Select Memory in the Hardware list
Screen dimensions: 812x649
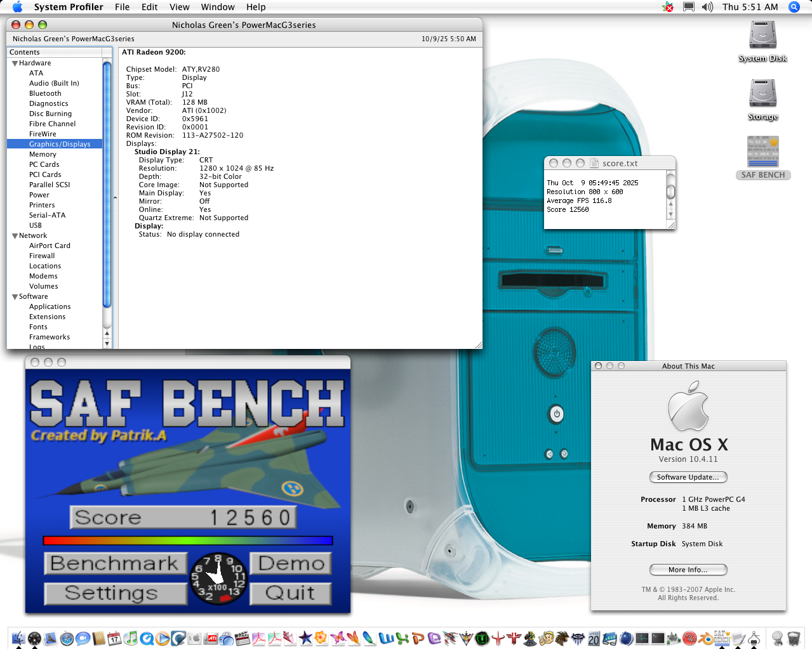tap(43, 154)
